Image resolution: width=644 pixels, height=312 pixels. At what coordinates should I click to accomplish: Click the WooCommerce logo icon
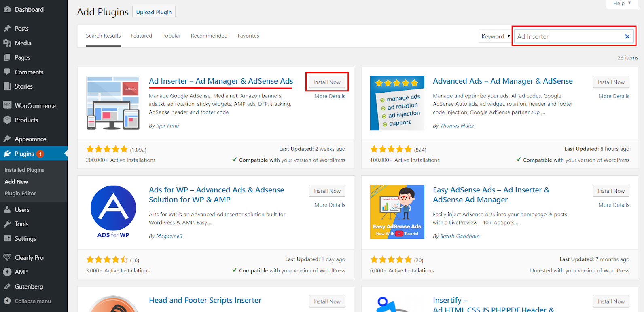point(7,105)
